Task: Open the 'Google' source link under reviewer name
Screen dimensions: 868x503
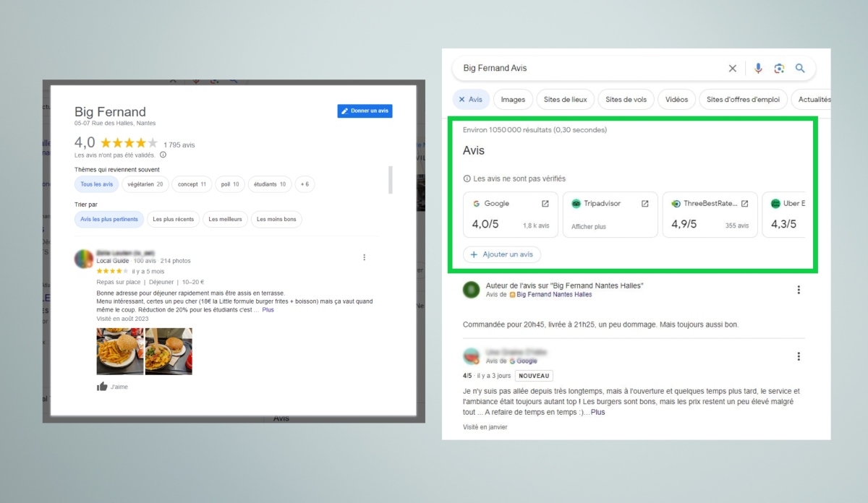Action: (526, 361)
